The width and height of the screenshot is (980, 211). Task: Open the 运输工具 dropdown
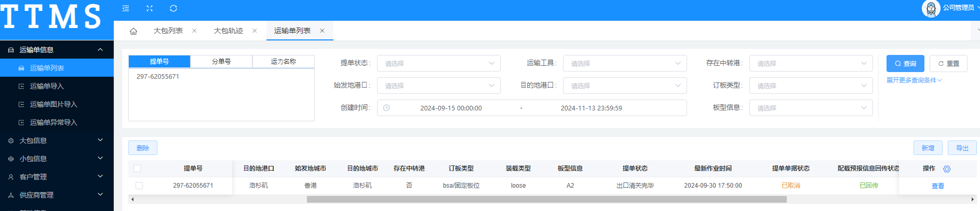pos(624,63)
